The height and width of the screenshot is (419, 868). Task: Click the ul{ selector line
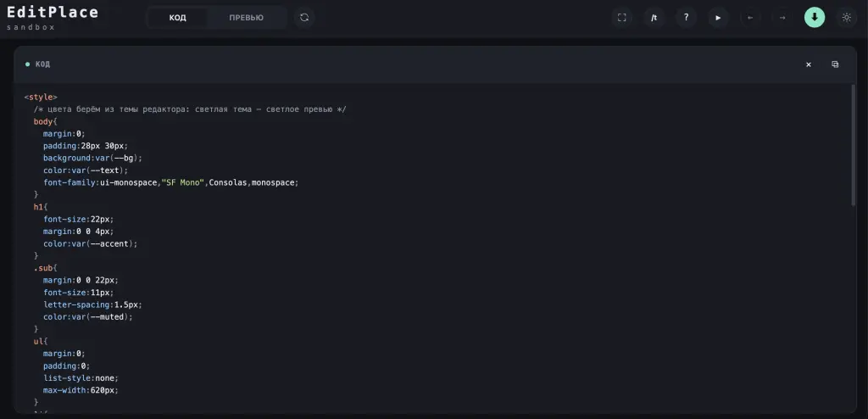41,341
